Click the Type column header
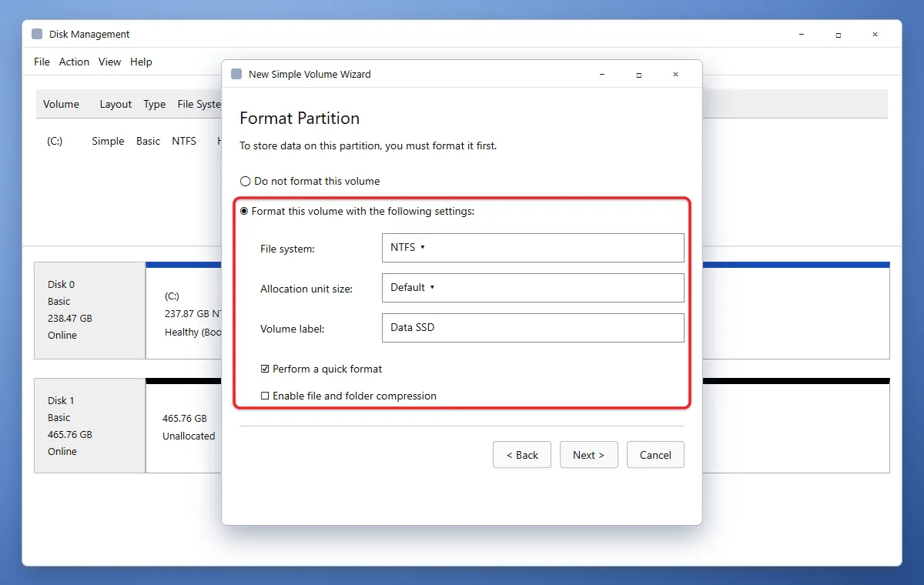Viewport: 924px width, 585px height. (155, 105)
